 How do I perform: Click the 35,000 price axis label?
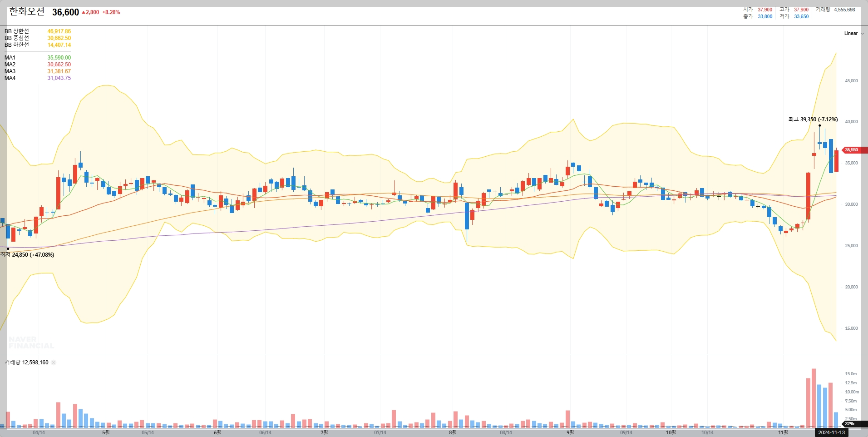(x=851, y=163)
